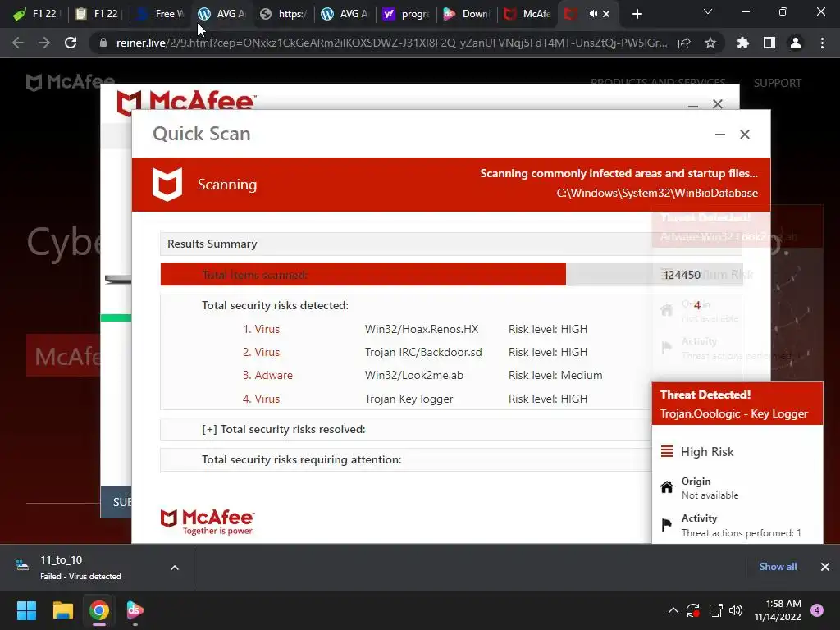The width and height of the screenshot is (840, 630).
Task: Open clock showing 1:58 AM
Action: coord(778,610)
